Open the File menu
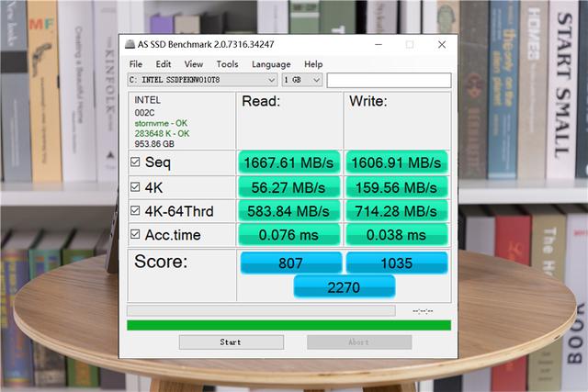 (x=136, y=64)
